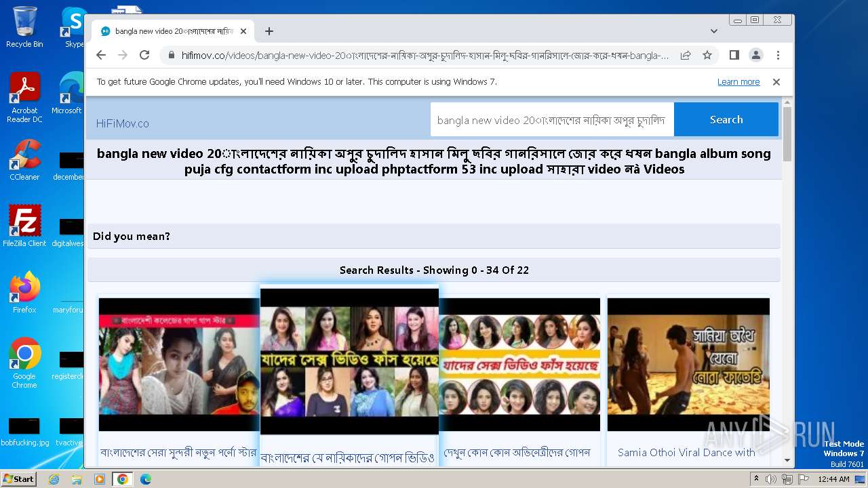Reload the current page
This screenshot has height=488, width=868.
[144, 55]
